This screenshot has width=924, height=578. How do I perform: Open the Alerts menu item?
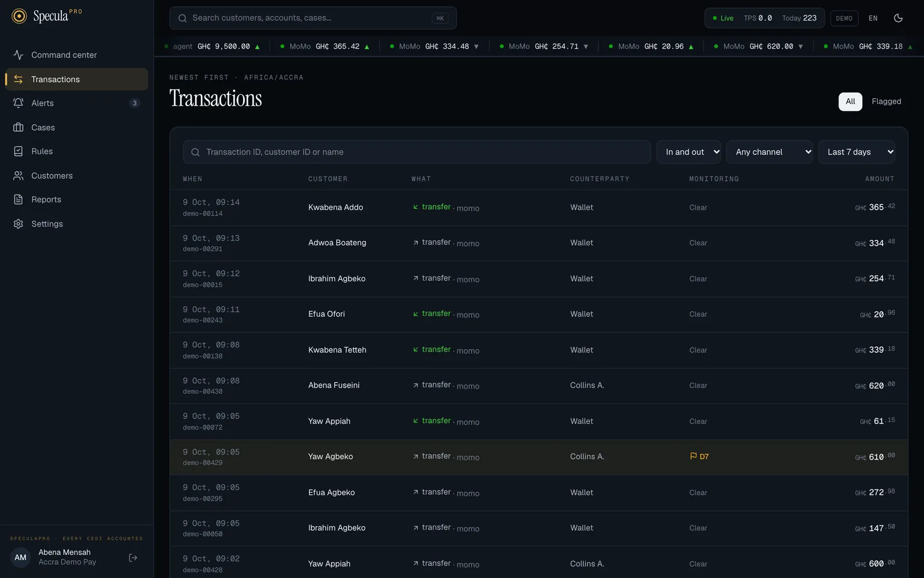click(77, 103)
